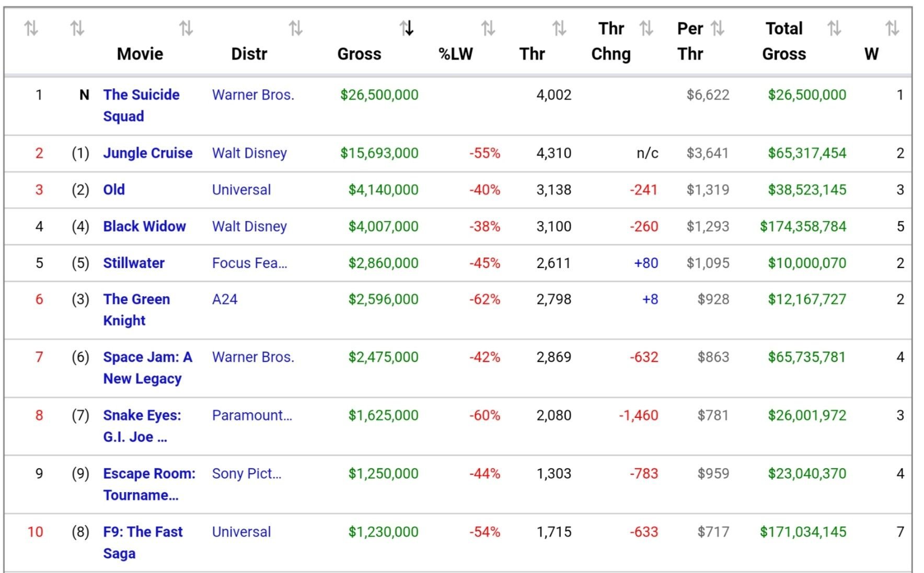Click sort arrows above W header
924x573 pixels.
(x=892, y=28)
